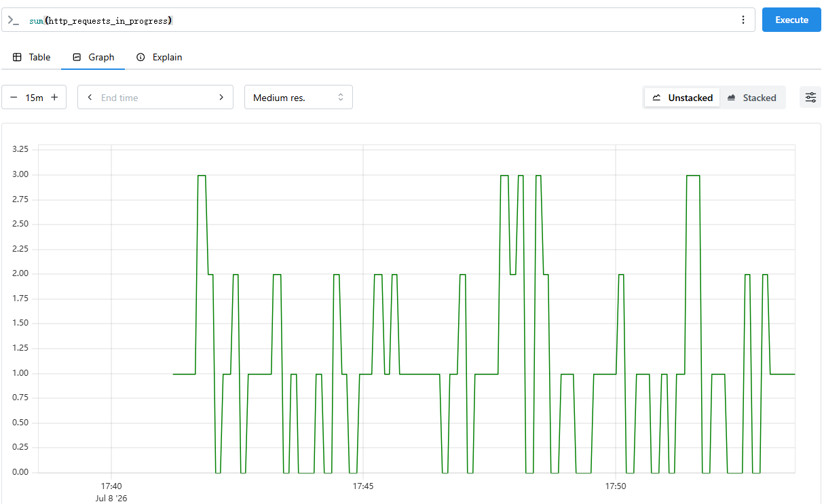Click the 1.00 y-axis label
The height and width of the screenshot is (504, 824).
[20, 373]
